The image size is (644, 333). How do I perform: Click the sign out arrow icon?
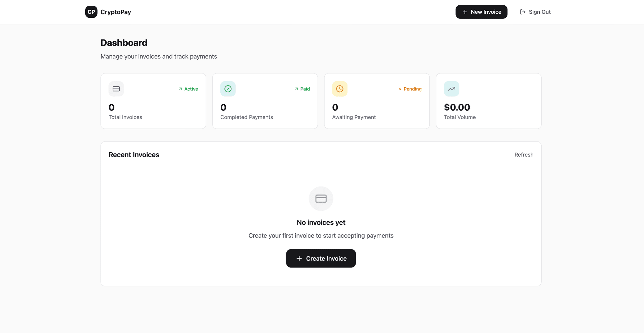(523, 12)
